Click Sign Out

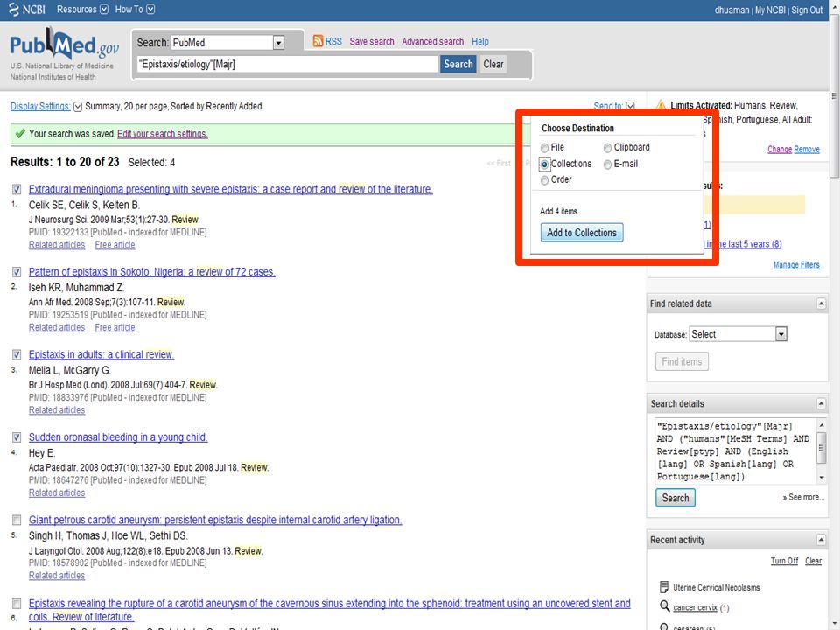click(806, 10)
